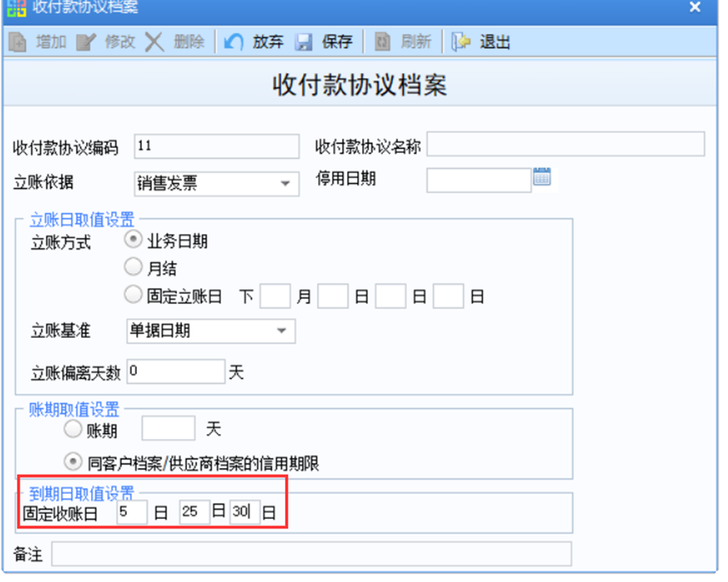Image resolution: width=728 pixels, height=582 pixels.
Task: Open the calendar picker for 停用日期
Action: (x=542, y=177)
